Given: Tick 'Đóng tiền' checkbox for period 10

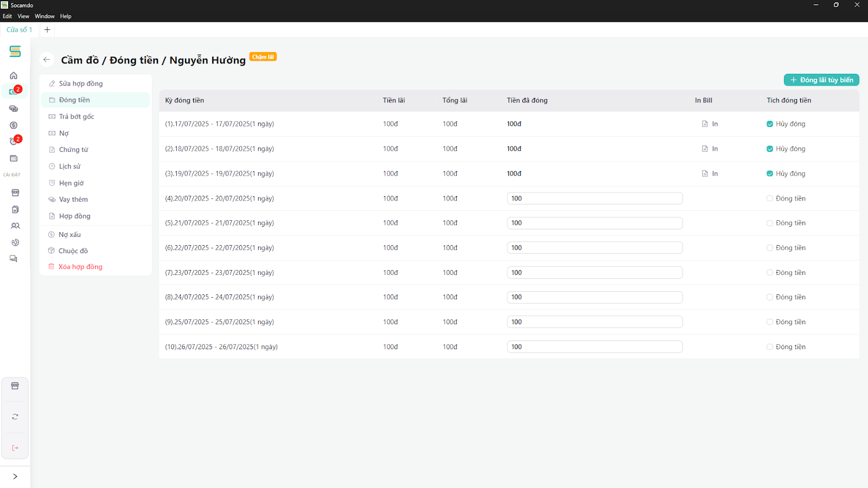Looking at the screenshot, I should [770, 347].
